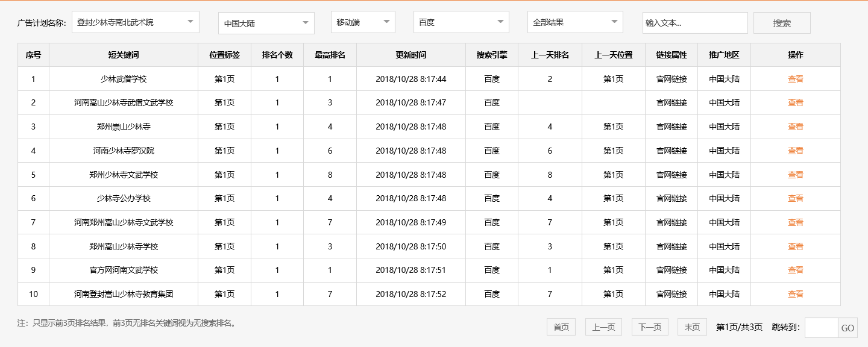868x347 pixels.
Task: Click the 上一页 previous page button
Action: (x=603, y=327)
